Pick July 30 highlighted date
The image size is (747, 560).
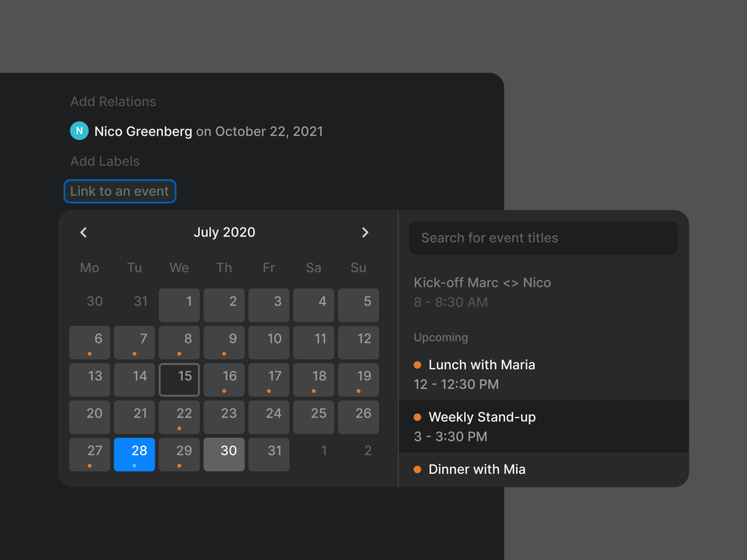[x=224, y=455]
